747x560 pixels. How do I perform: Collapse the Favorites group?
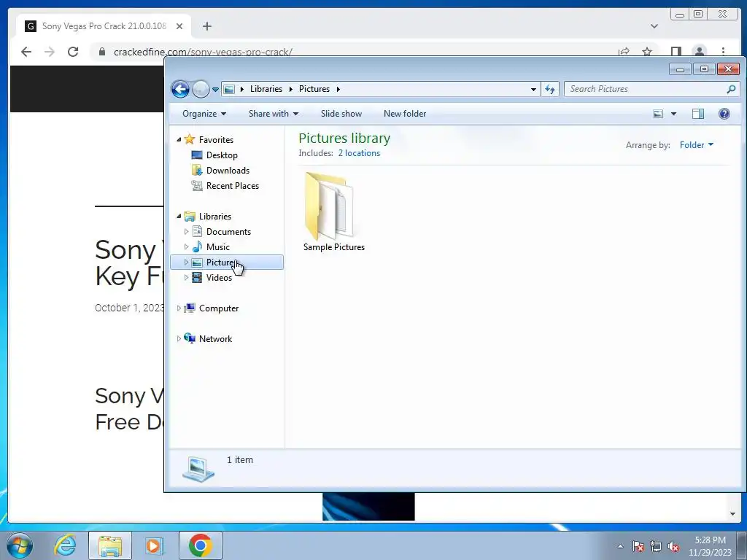(x=179, y=140)
